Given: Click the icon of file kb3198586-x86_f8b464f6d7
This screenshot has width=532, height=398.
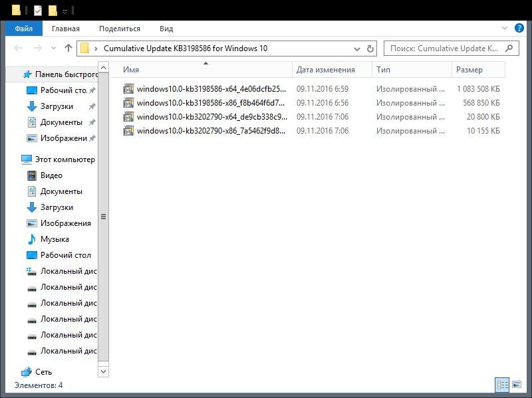Looking at the screenshot, I should click(x=128, y=103).
